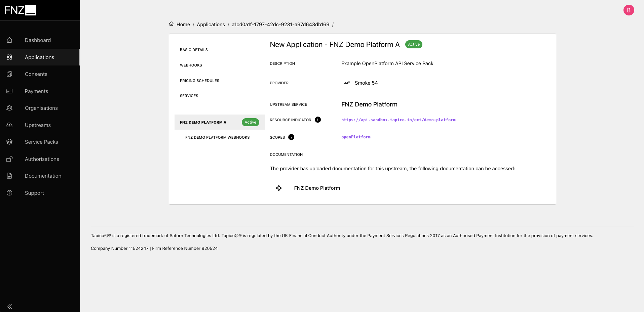Open Organisations page
644x312 pixels.
tap(41, 108)
